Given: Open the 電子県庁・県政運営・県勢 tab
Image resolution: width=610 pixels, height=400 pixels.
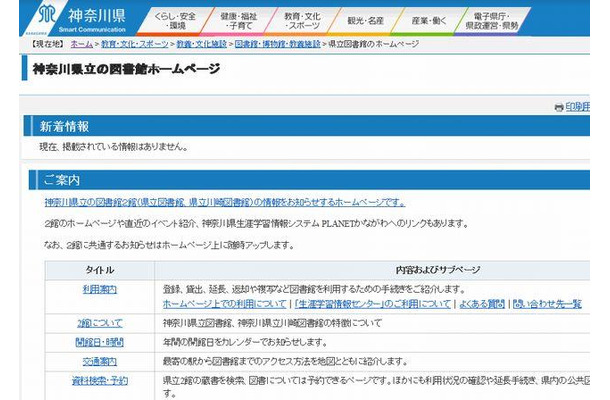Looking at the screenshot, I should pyautogui.click(x=492, y=21).
